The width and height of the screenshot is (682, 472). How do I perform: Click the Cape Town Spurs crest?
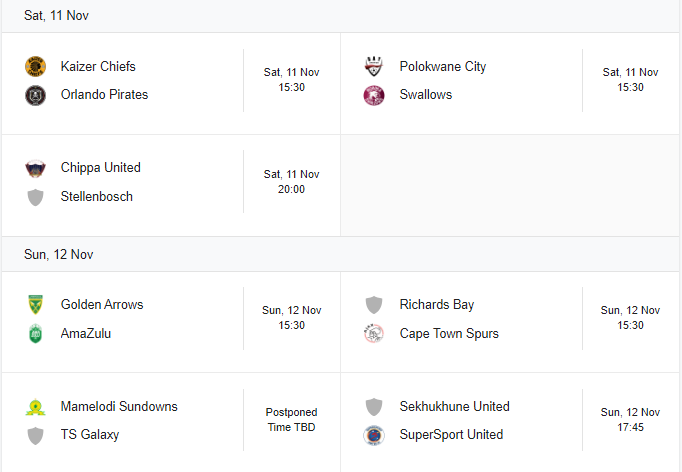(x=374, y=334)
